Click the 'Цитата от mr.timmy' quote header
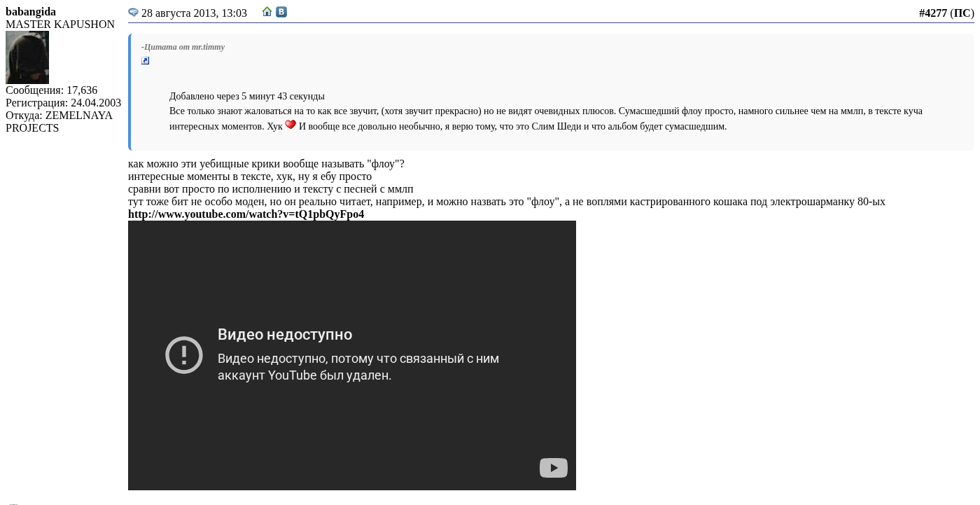The height and width of the screenshot is (505, 980). coord(183,47)
